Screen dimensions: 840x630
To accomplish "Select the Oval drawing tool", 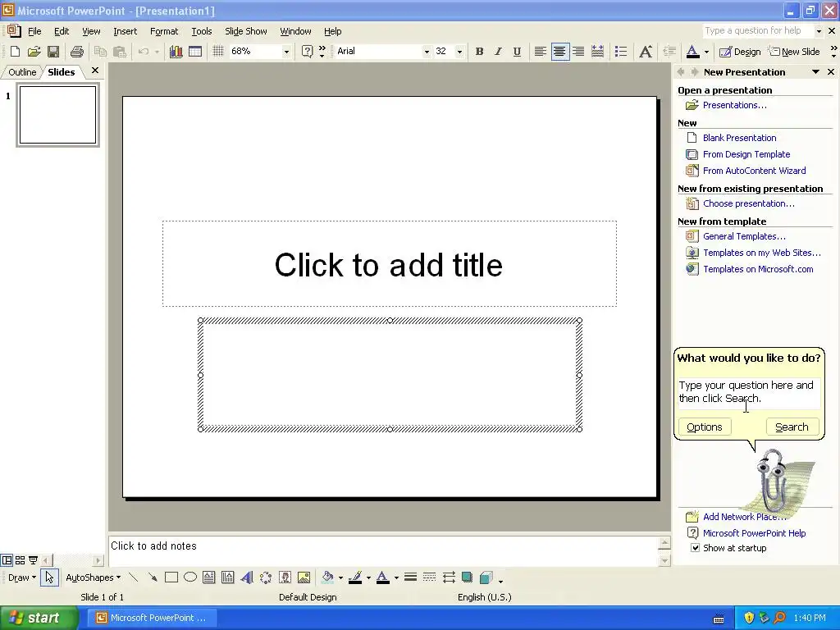I will coord(190,577).
